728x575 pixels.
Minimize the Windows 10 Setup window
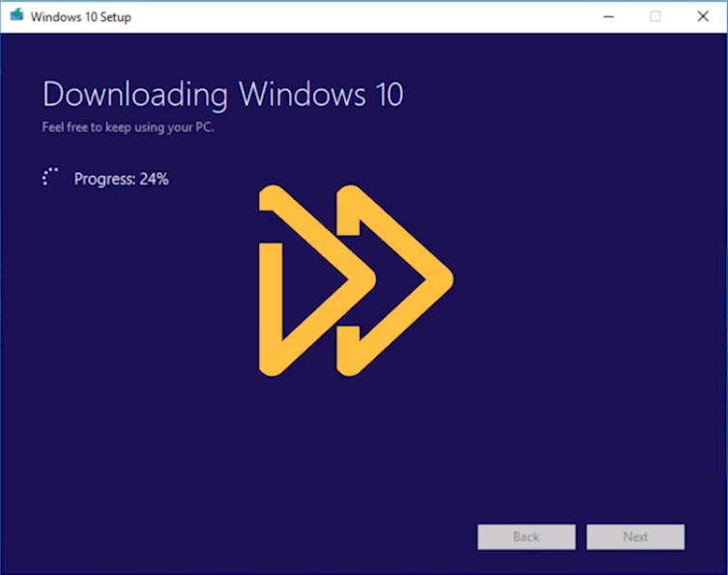[x=608, y=16]
